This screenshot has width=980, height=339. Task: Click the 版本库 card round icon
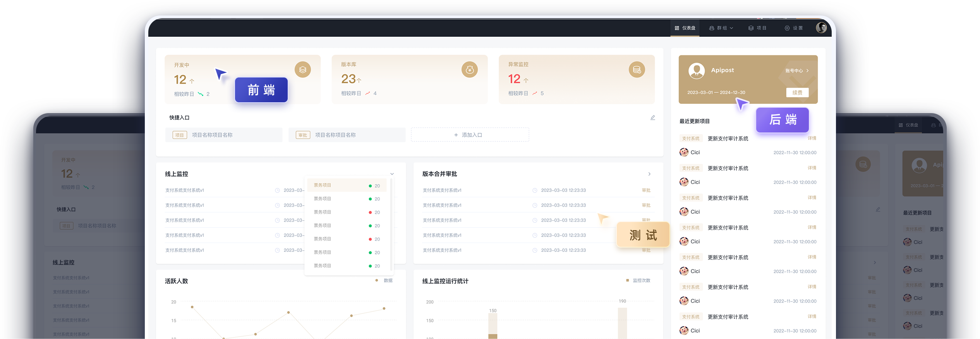pyautogui.click(x=470, y=70)
